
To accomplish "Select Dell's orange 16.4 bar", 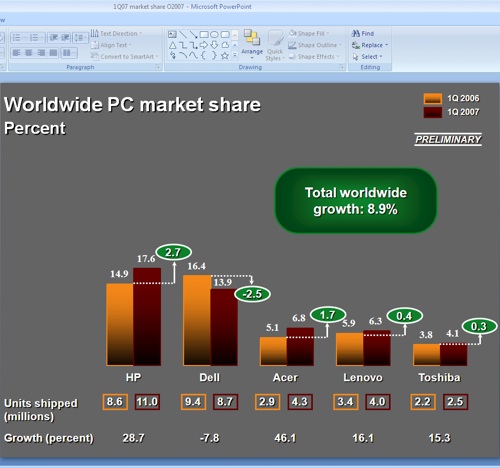I will [197, 320].
